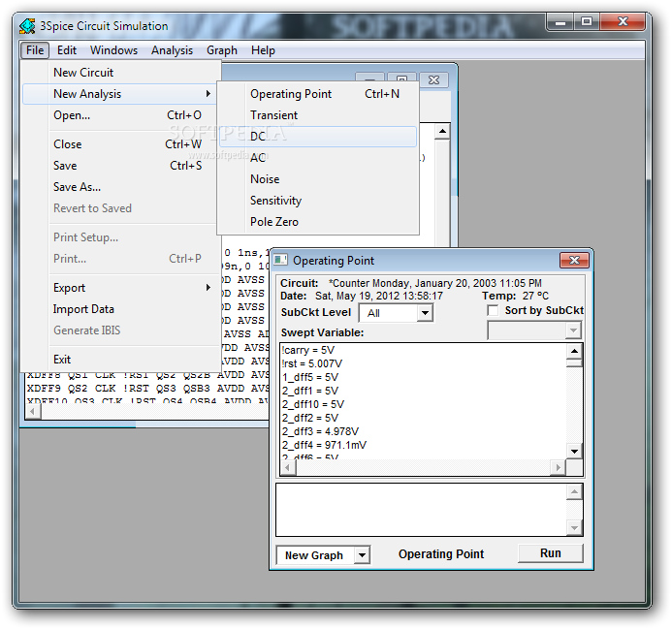Open the Graph menu
The image size is (672, 629).
point(221,50)
